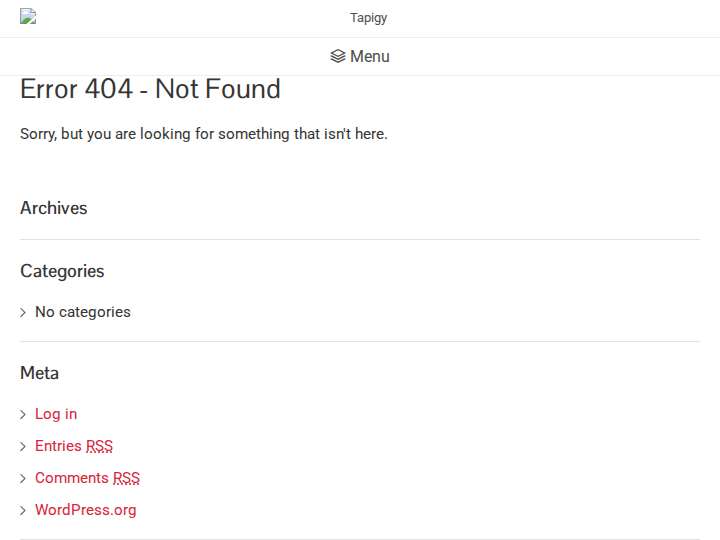Open the Comments RSS feed link
This screenshot has width=720, height=540.
point(87,478)
